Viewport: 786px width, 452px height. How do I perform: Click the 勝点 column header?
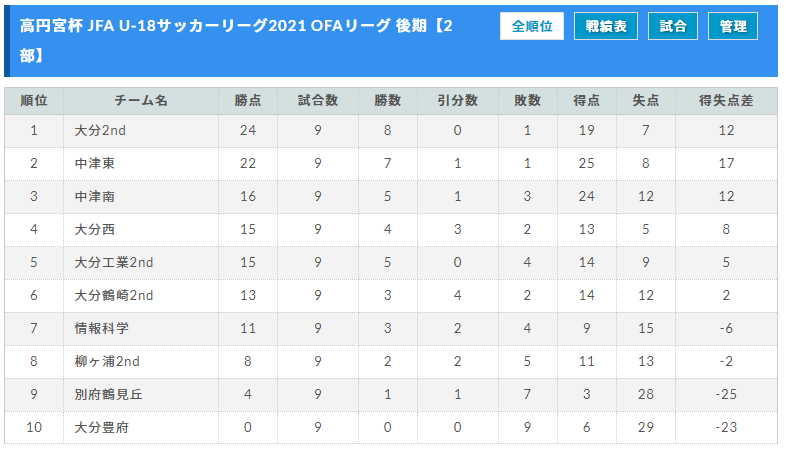pos(248,101)
